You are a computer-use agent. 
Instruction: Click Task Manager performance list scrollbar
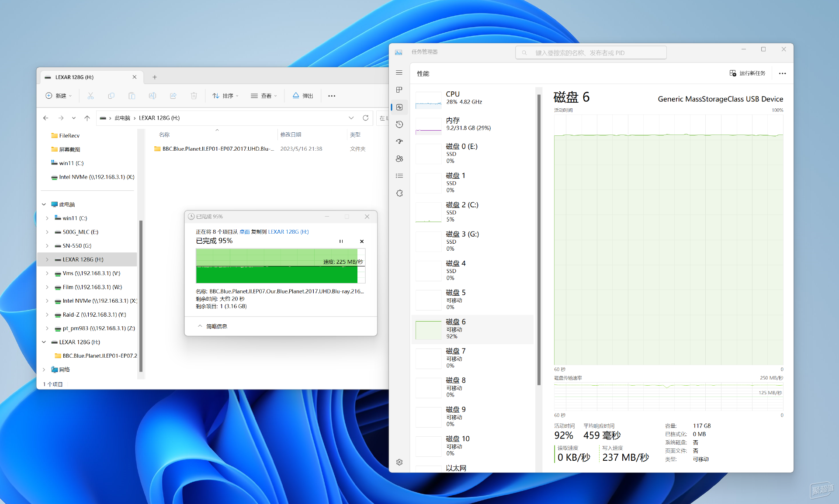click(539, 239)
